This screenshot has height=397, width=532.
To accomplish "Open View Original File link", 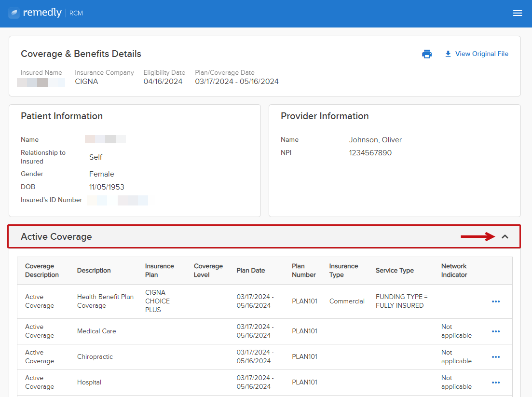I will (x=481, y=54).
